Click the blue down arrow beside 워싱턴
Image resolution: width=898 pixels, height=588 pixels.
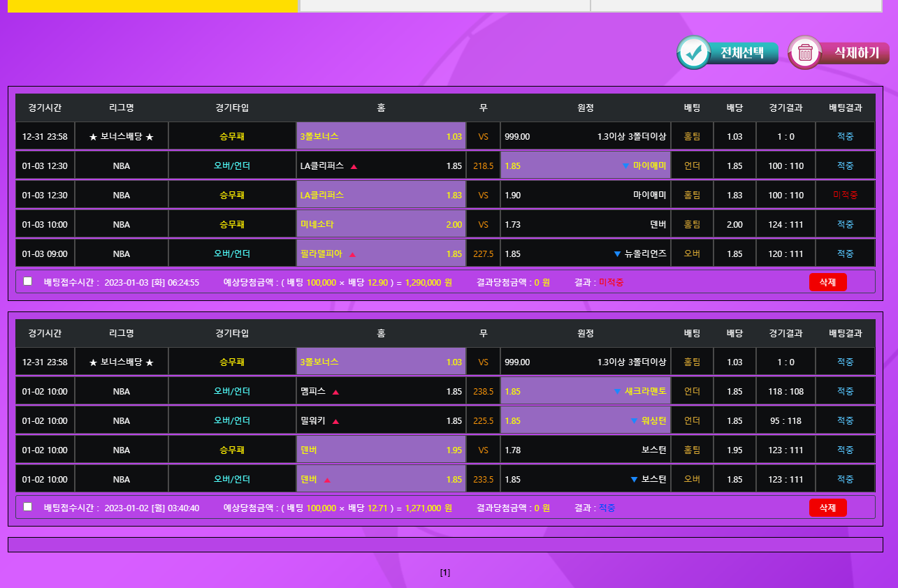point(634,421)
